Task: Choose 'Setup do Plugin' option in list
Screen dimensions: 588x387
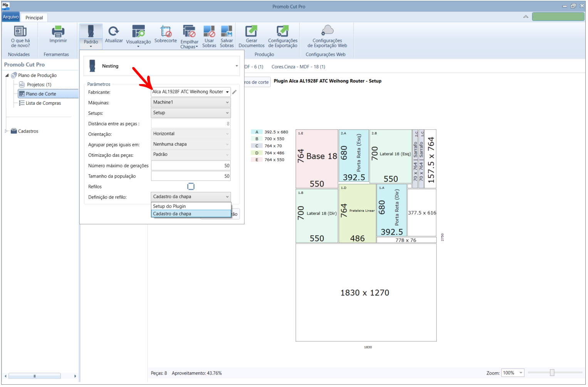Action: [191, 206]
